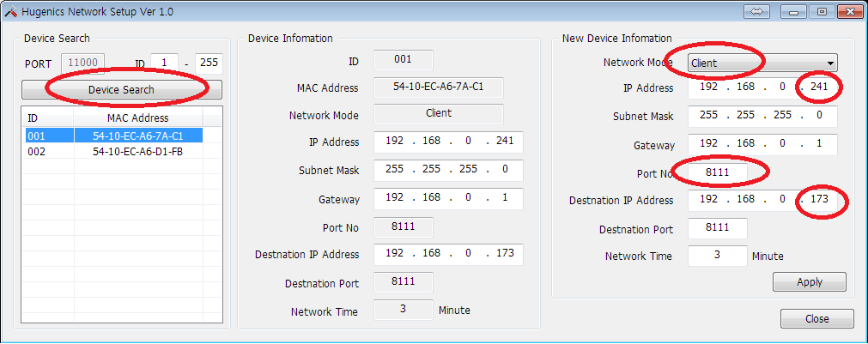Click the new Subnet Mask field
The height and width of the screenshot is (344, 868).
762,116
